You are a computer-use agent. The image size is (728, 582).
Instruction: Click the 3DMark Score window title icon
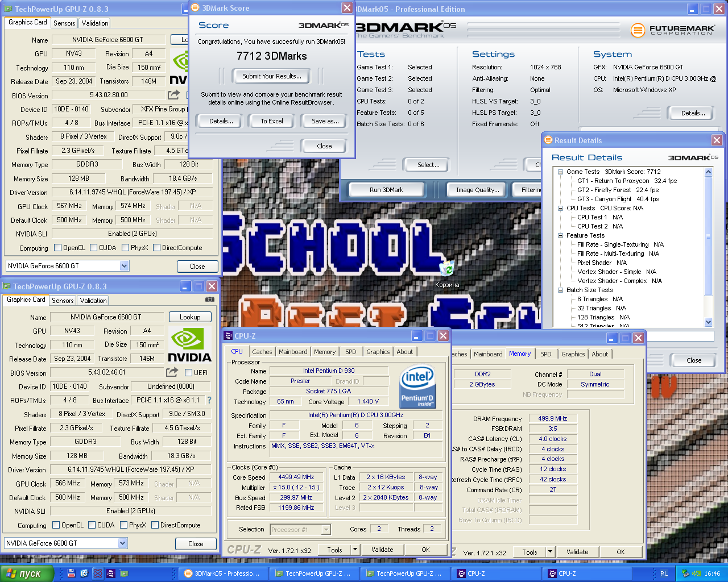click(195, 8)
